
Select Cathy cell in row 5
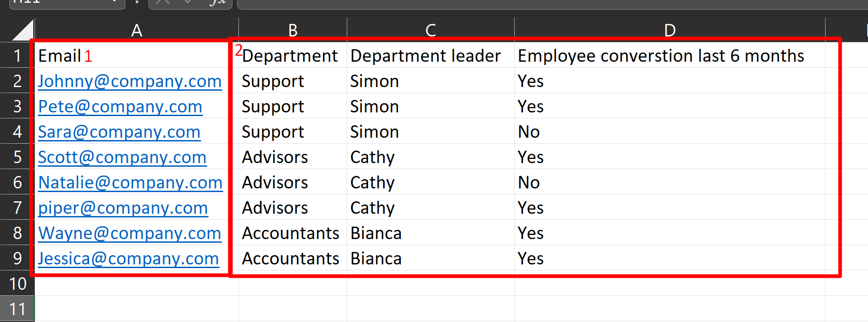click(431, 157)
